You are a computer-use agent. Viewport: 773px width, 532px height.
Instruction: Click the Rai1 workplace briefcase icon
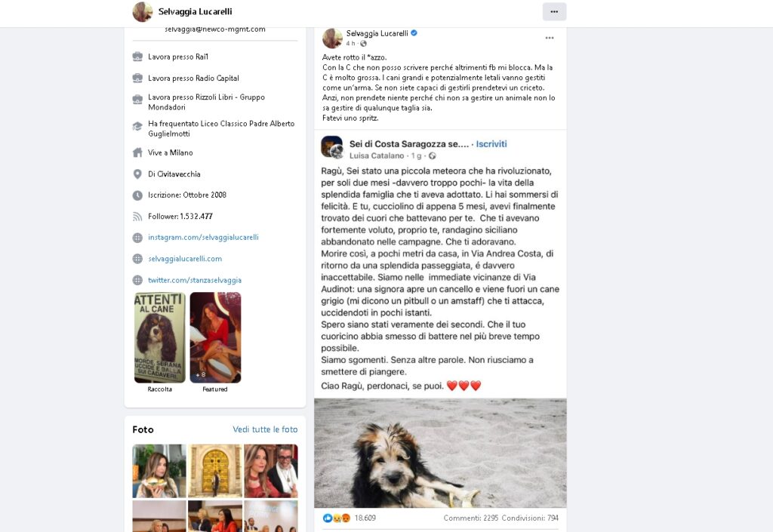(x=137, y=57)
